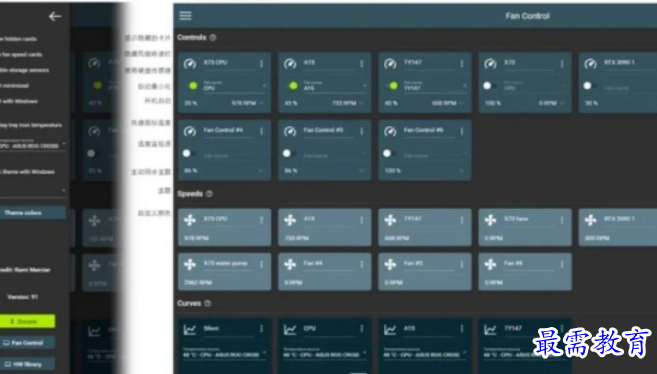
Task: Enable the Fan Control #6 toggle
Action: [389, 154]
